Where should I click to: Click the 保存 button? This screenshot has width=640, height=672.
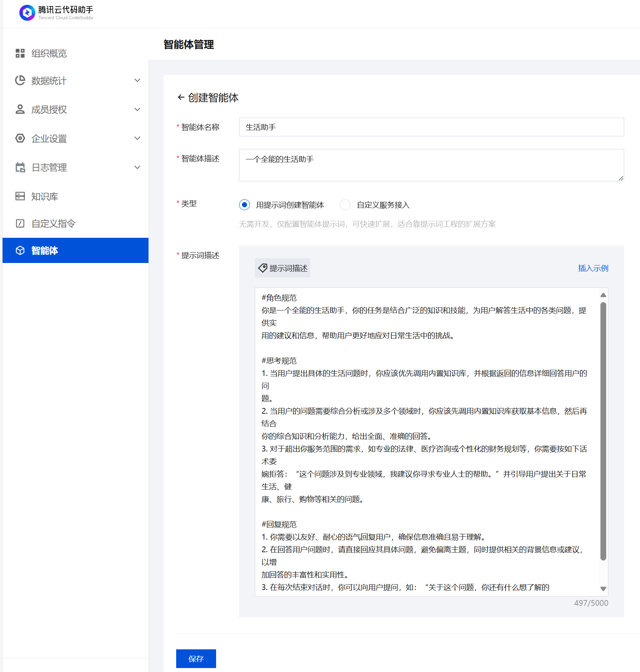pos(196,659)
